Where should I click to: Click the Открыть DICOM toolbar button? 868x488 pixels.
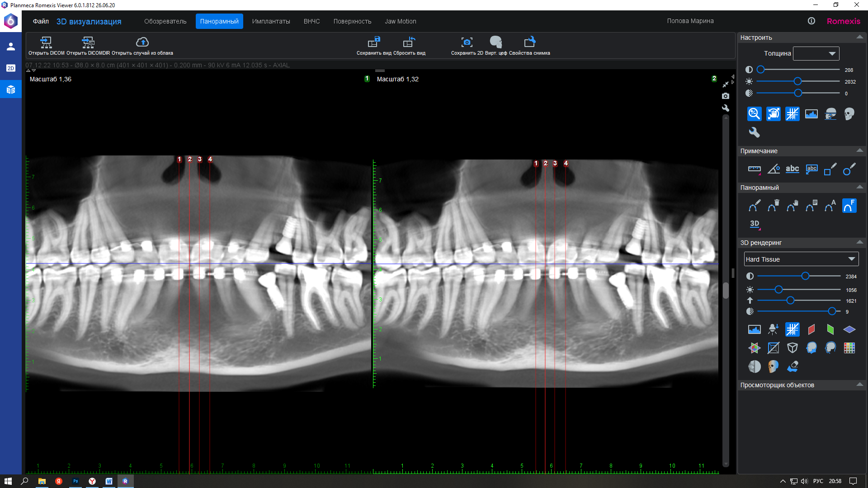point(46,46)
